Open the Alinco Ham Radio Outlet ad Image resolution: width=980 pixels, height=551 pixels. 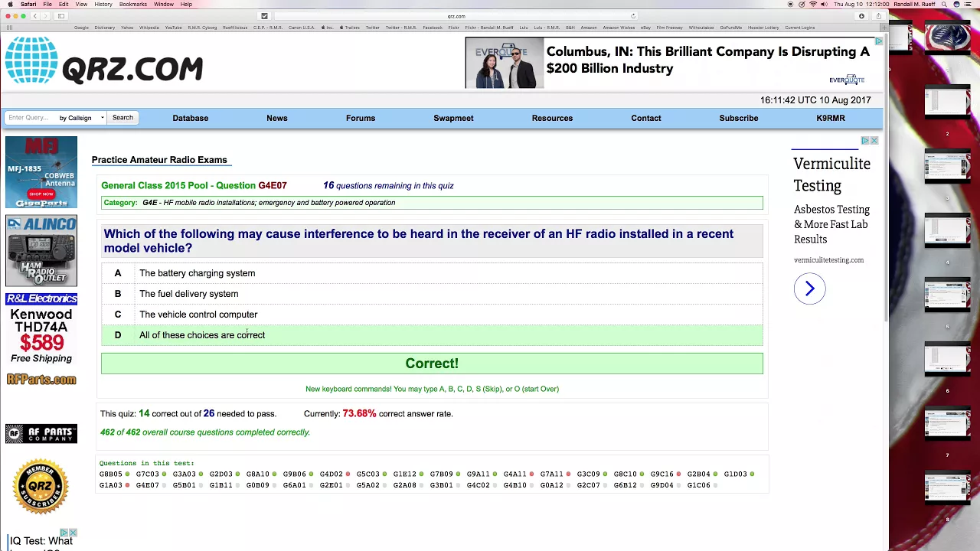[x=41, y=250]
